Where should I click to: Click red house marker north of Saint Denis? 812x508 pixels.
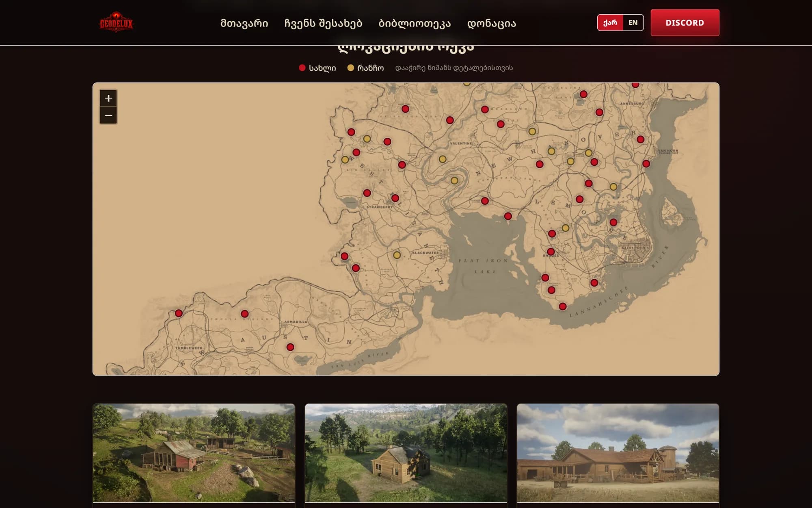pos(613,222)
